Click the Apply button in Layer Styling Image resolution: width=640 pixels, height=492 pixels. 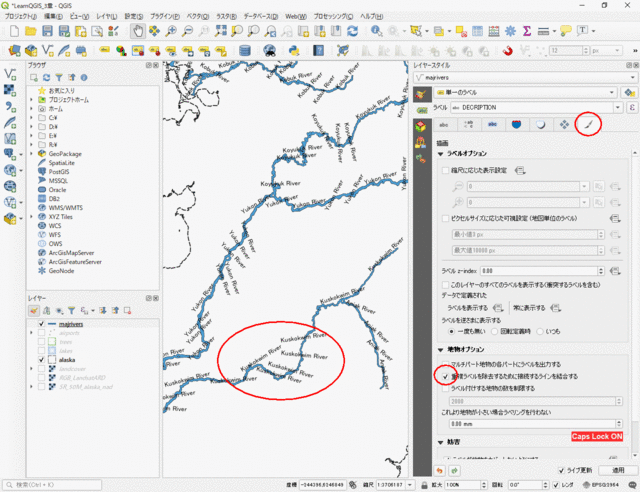click(x=618, y=470)
